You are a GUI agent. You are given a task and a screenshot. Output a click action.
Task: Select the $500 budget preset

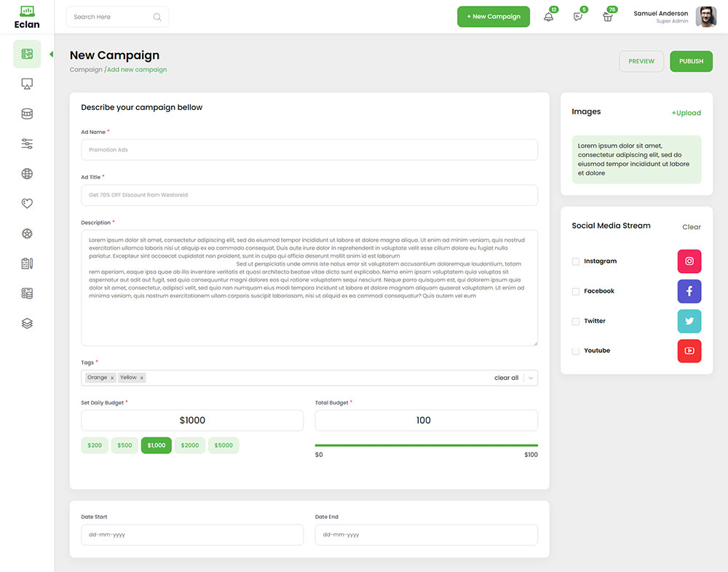(124, 445)
